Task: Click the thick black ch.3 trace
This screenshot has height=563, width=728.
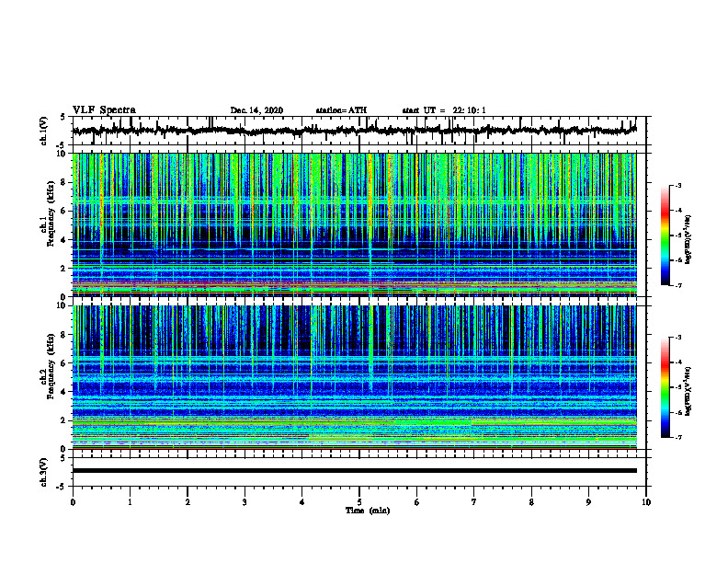Action: pyautogui.click(x=355, y=471)
